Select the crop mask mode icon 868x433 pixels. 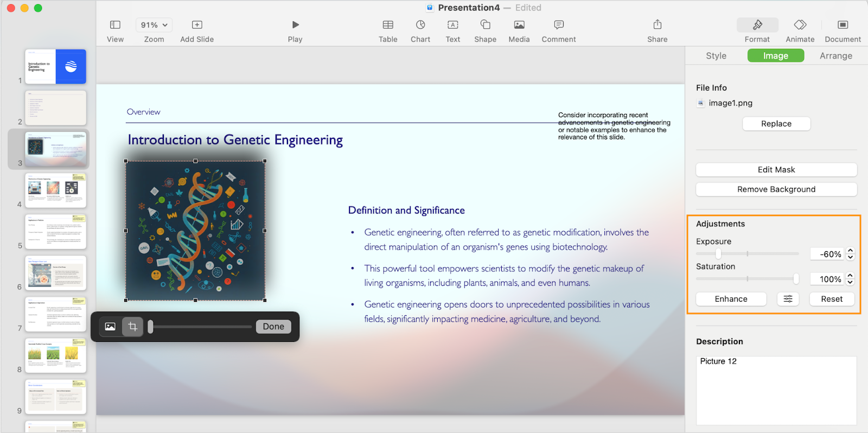132,327
